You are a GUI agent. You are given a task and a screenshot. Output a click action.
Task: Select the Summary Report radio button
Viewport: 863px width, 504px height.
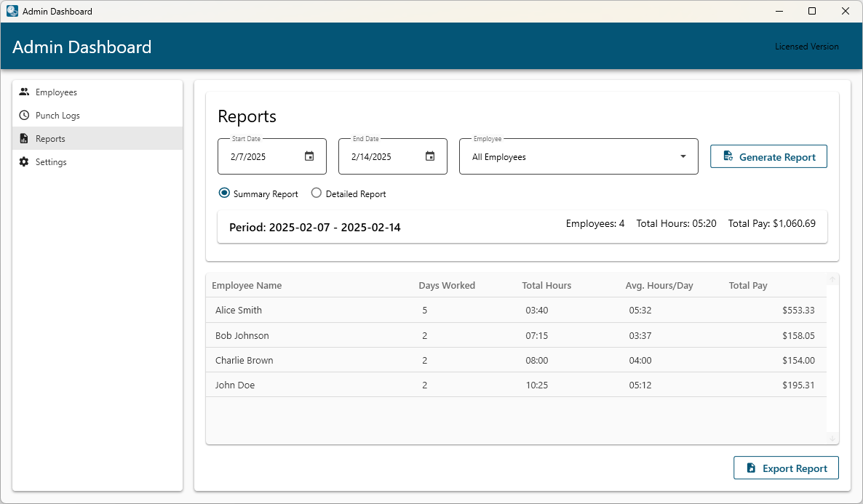click(224, 193)
